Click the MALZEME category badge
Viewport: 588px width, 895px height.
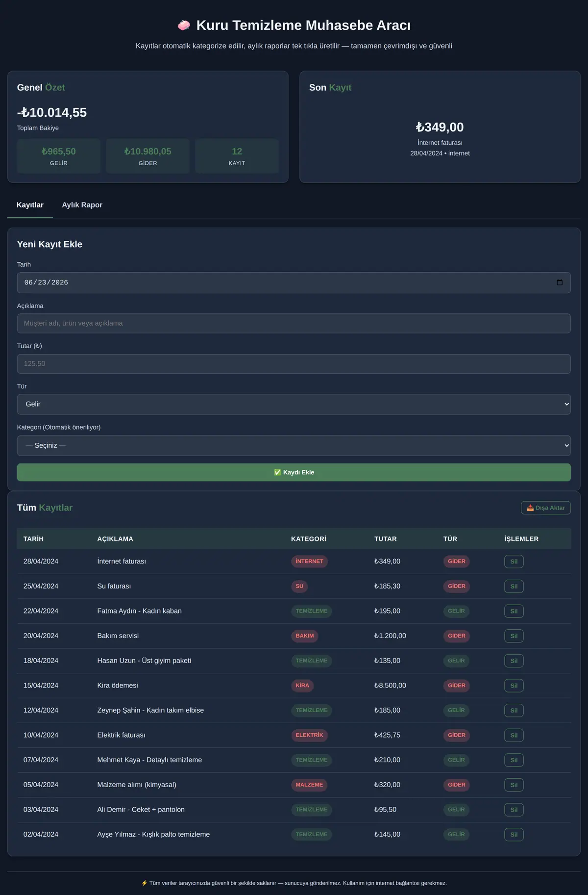[x=309, y=785]
